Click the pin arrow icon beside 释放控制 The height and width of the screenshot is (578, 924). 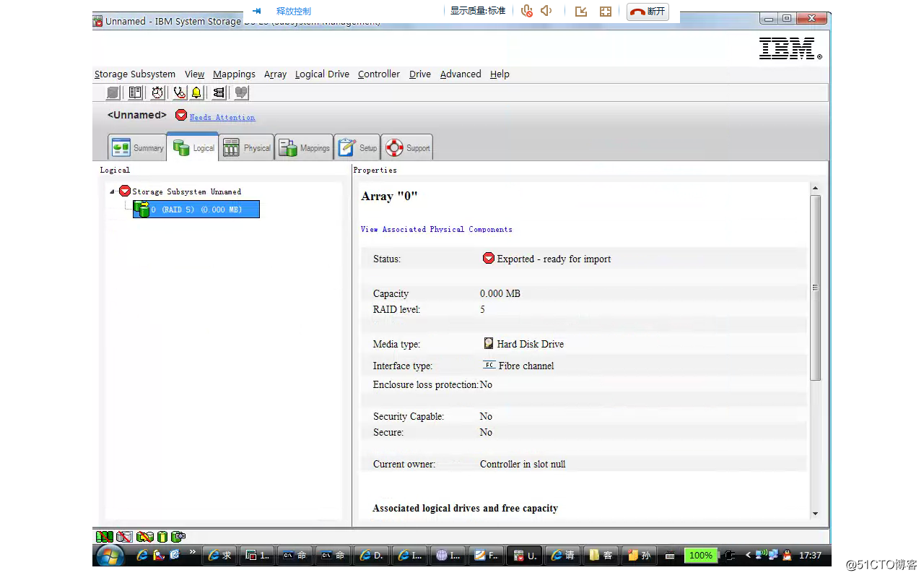[x=256, y=11]
